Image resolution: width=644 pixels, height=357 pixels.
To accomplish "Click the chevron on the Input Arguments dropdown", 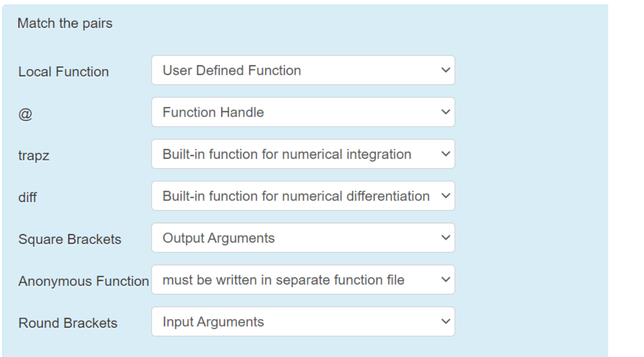I will pos(444,319).
